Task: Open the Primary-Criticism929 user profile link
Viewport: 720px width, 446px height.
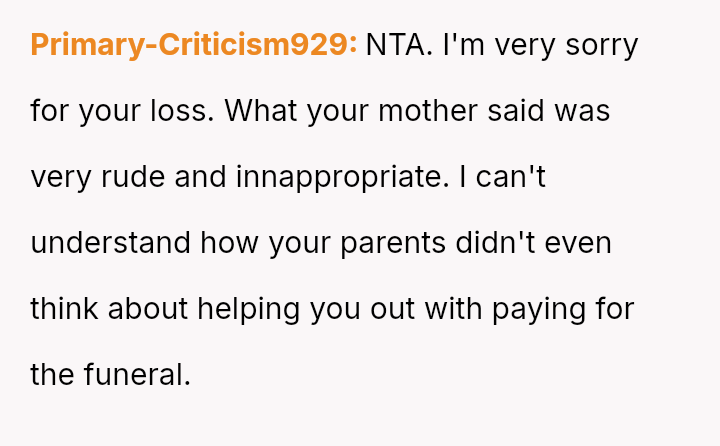Action: tap(194, 45)
